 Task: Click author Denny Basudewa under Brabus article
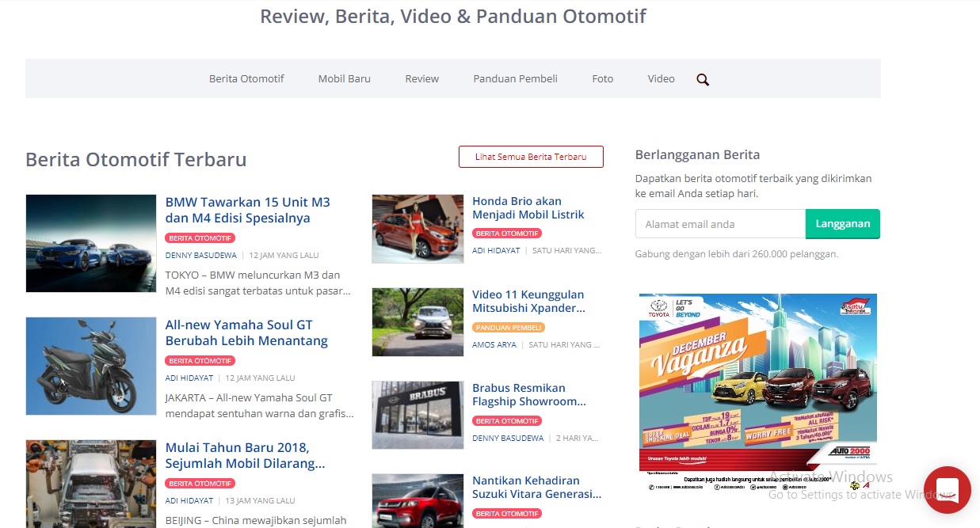point(508,439)
